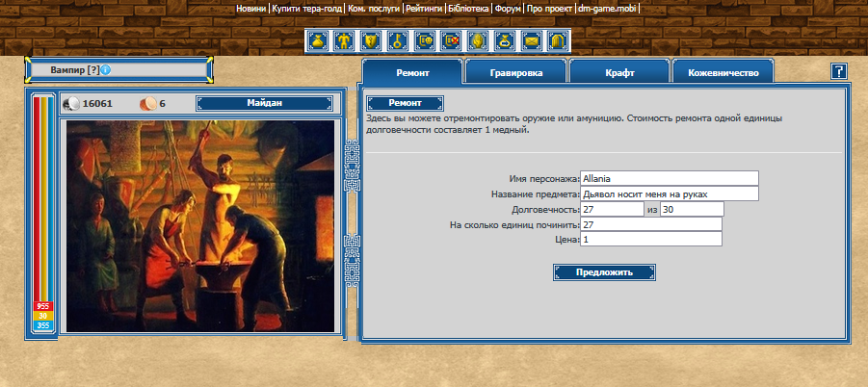
Task: Focus На сколько единиц починить field
Action: (x=651, y=224)
